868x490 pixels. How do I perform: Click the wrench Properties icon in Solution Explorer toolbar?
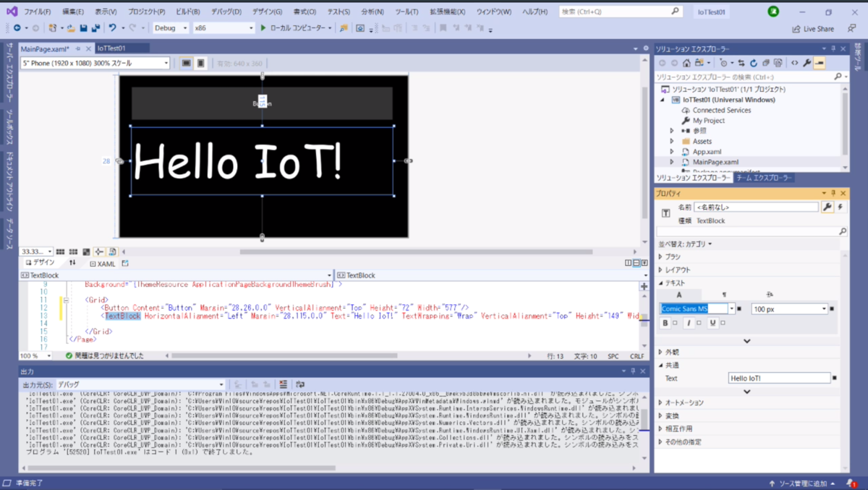point(807,63)
